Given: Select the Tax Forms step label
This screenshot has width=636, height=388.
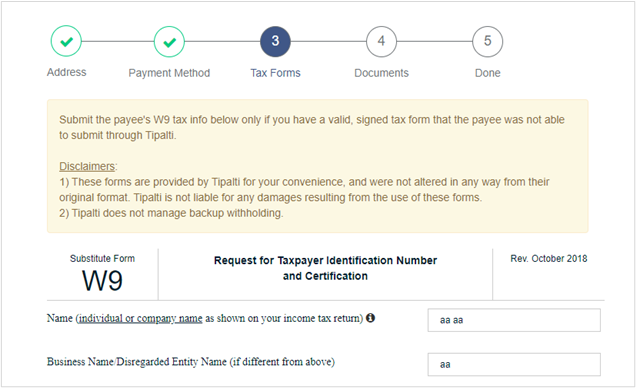Looking at the screenshot, I should click(x=275, y=73).
